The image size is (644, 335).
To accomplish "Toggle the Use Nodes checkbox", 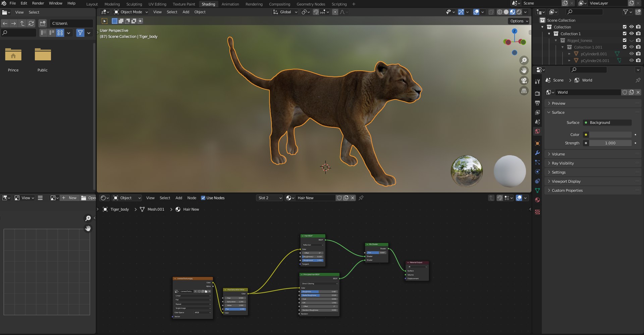I will click(203, 198).
